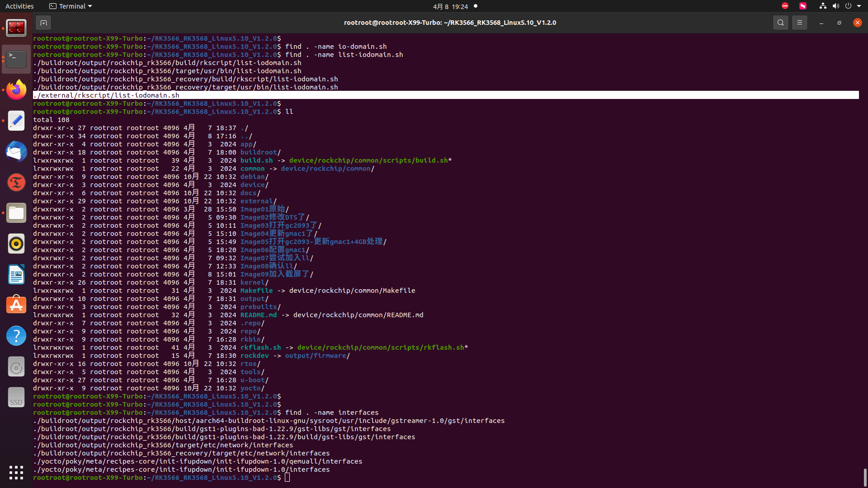Show Applications grid button
This screenshot has width=868, height=488.
[16, 472]
